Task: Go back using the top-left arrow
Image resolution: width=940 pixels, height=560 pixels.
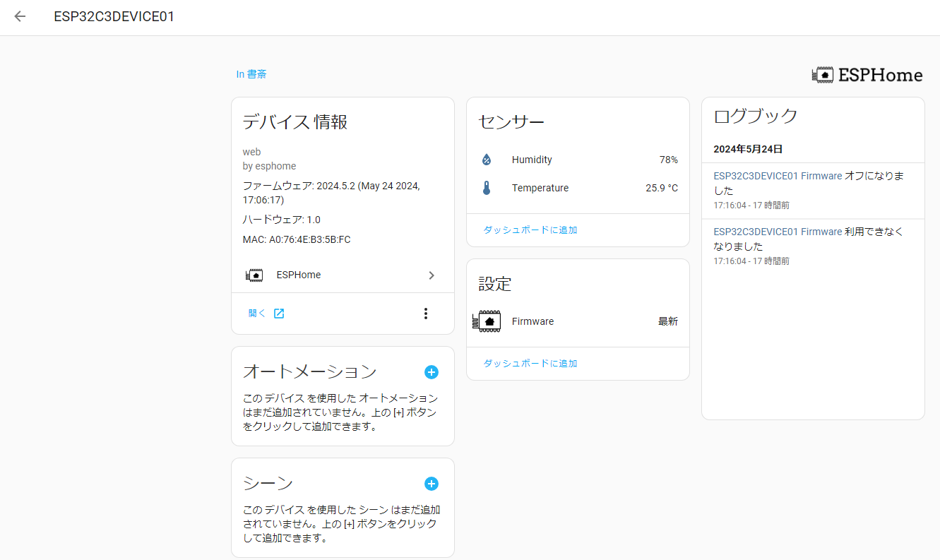Action: tap(20, 16)
